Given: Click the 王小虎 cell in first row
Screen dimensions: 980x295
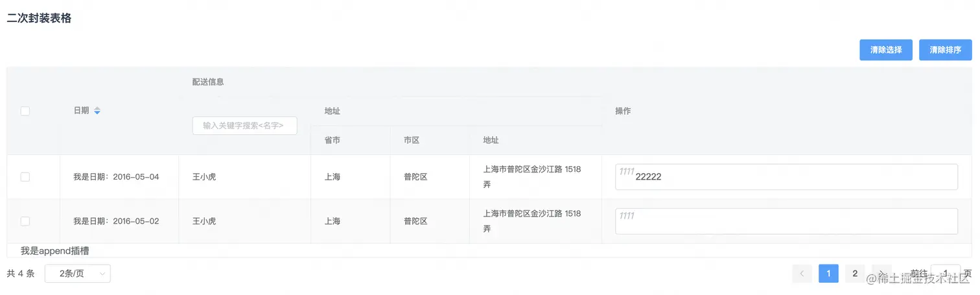Looking at the screenshot, I should (204, 177).
